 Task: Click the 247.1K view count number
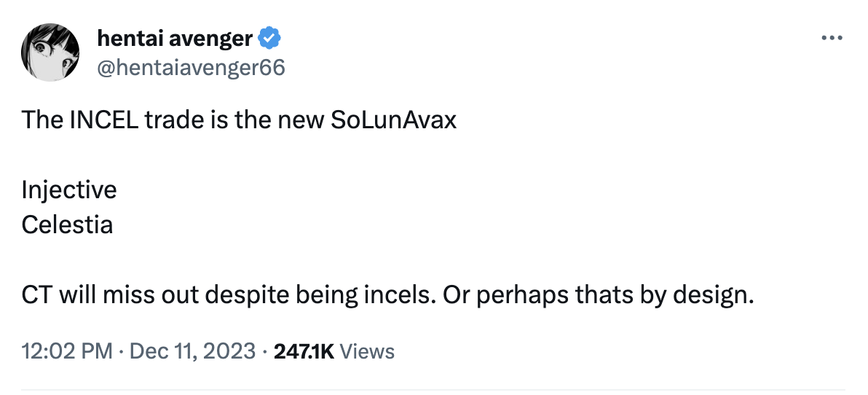click(303, 352)
